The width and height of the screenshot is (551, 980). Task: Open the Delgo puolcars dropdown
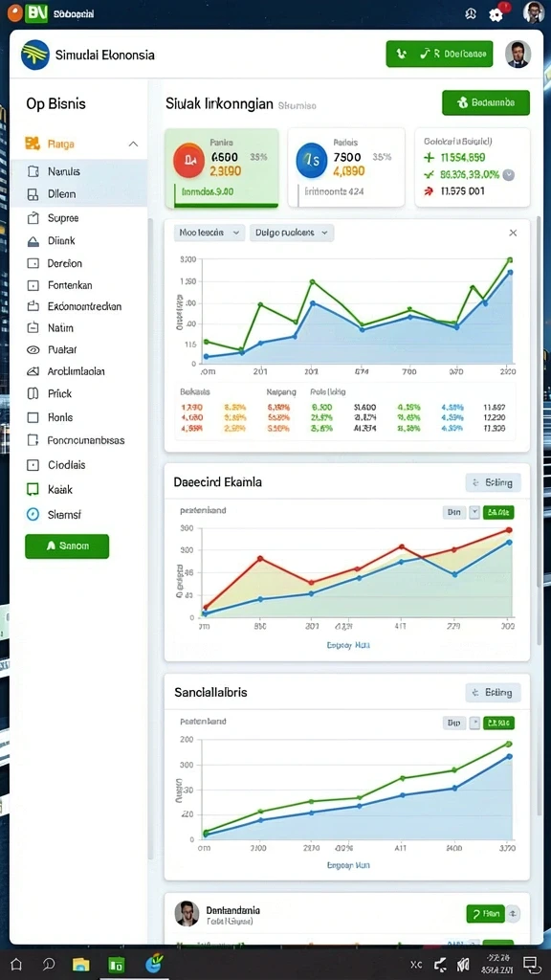coord(292,233)
